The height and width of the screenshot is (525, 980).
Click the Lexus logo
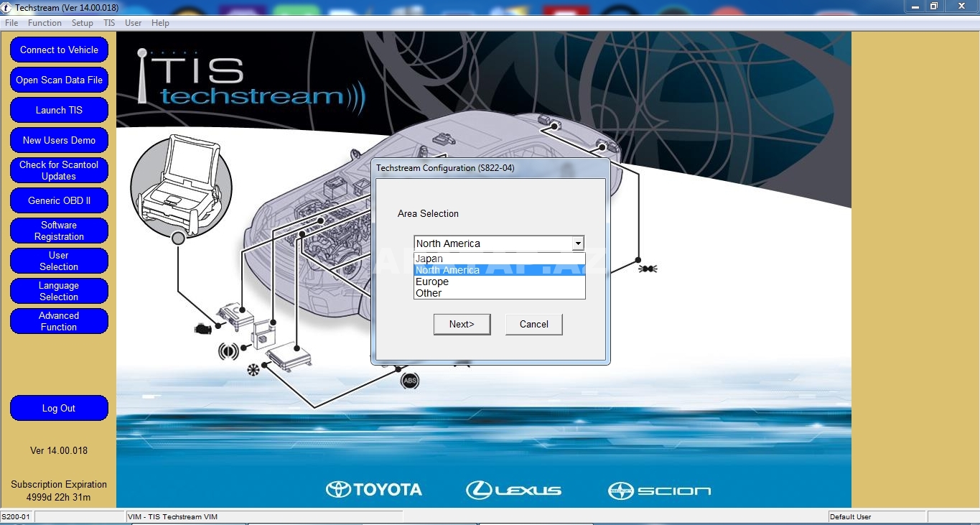click(x=514, y=490)
